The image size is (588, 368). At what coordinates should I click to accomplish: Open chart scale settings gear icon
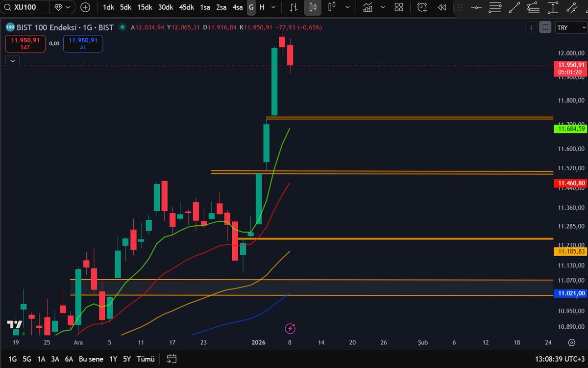tap(571, 342)
